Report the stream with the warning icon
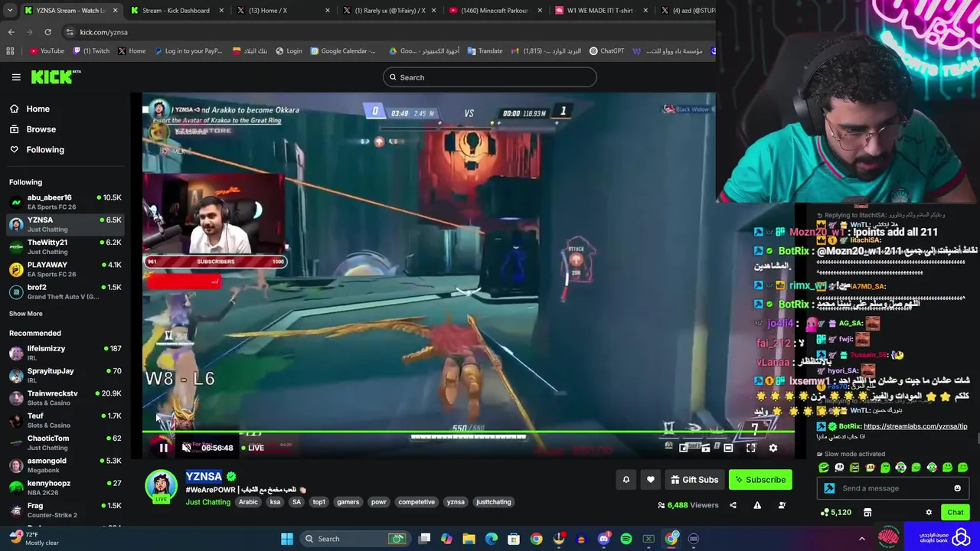 [x=757, y=505]
